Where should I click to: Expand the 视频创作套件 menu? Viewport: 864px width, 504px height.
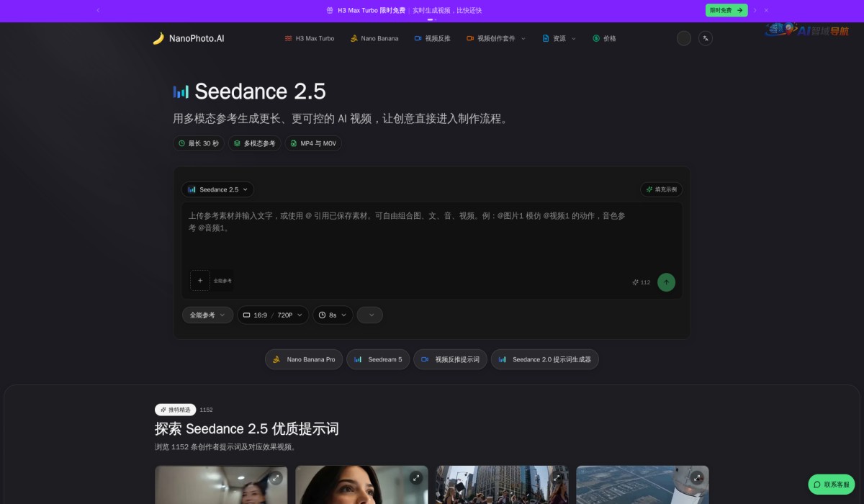pyautogui.click(x=495, y=38)
